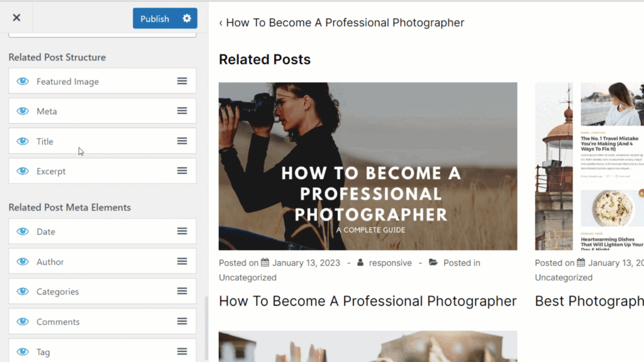Click drag handle icon for Meta row

tap(182, 111)
